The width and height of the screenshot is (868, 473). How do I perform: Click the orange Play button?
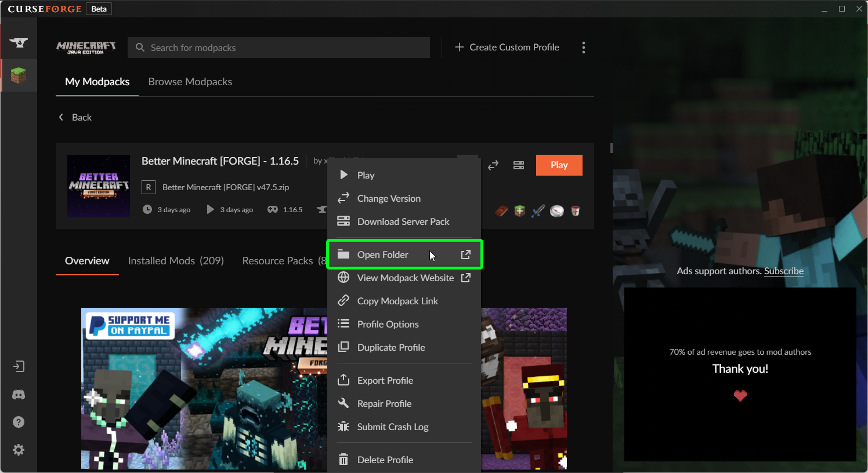(559, 165)
